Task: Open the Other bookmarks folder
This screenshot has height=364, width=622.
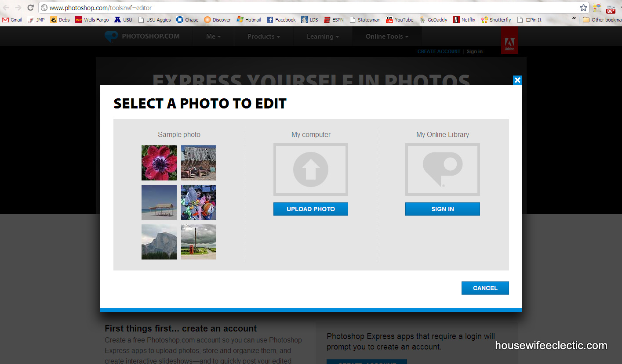Action: pyautogui.click(x=602, y=20)
